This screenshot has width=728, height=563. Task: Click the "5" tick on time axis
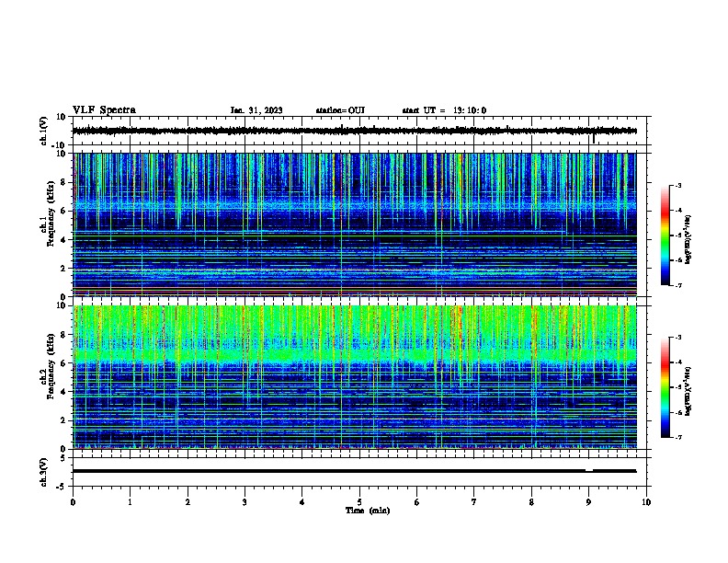(x=359, y=502)
